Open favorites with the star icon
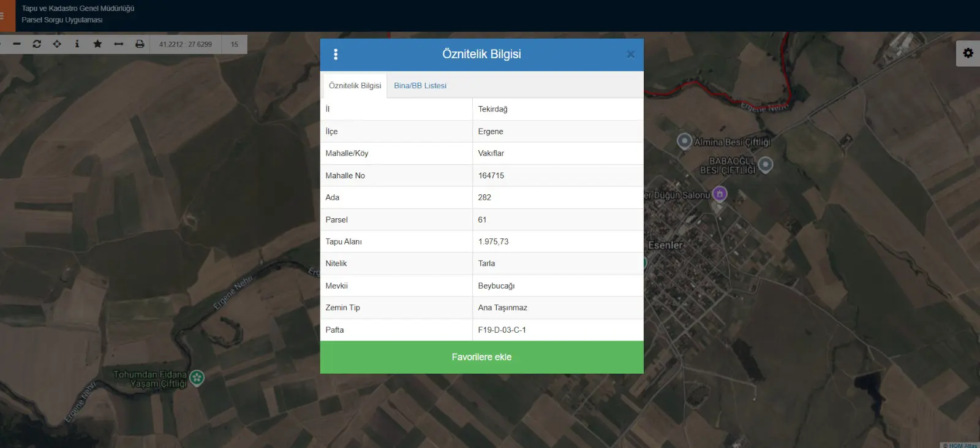Image resolution: width=980 pixels, height=448 pixels. click(97, 44)
